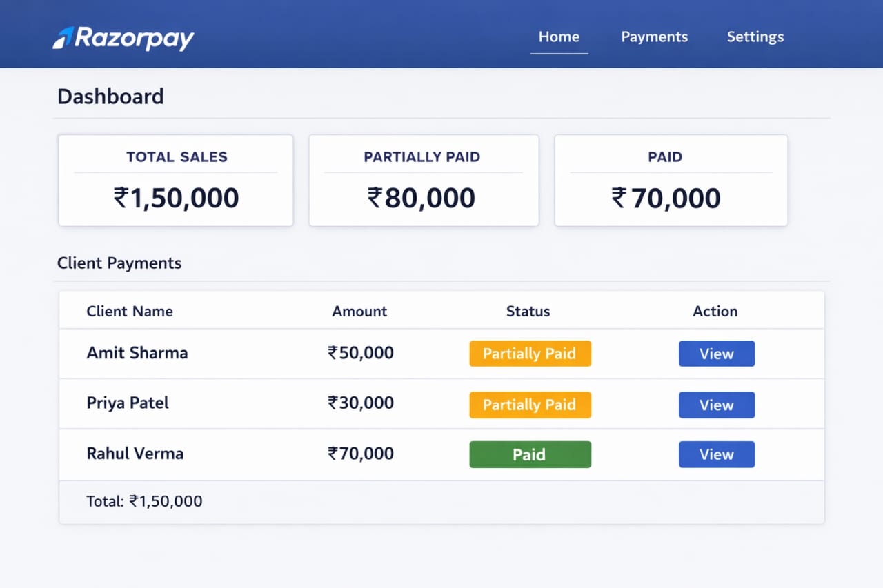The width and height of the screenshot is (883, 588).
Task: Click Priya Patel's Partially Paid status badge
Action: [x=530, y=405]
